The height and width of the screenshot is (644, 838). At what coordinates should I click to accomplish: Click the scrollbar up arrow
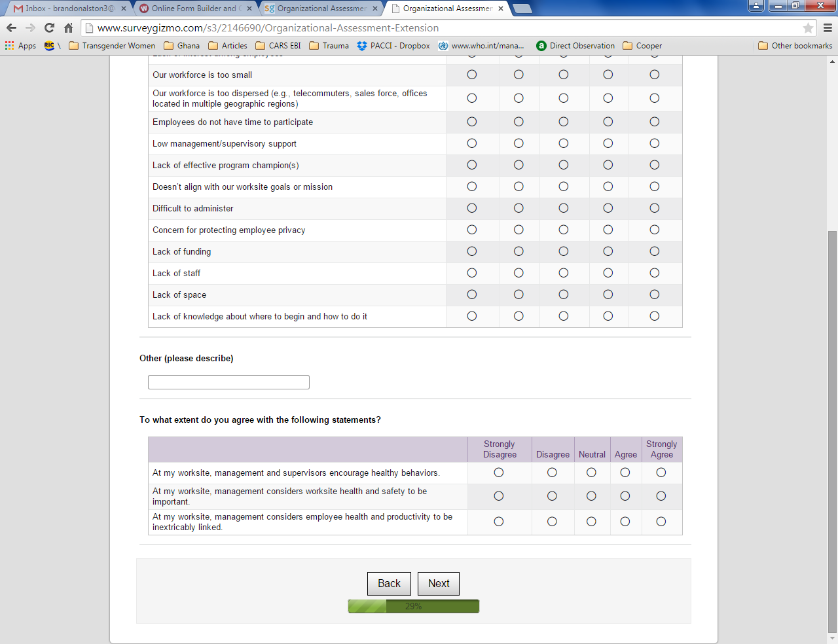coord(832,61)
